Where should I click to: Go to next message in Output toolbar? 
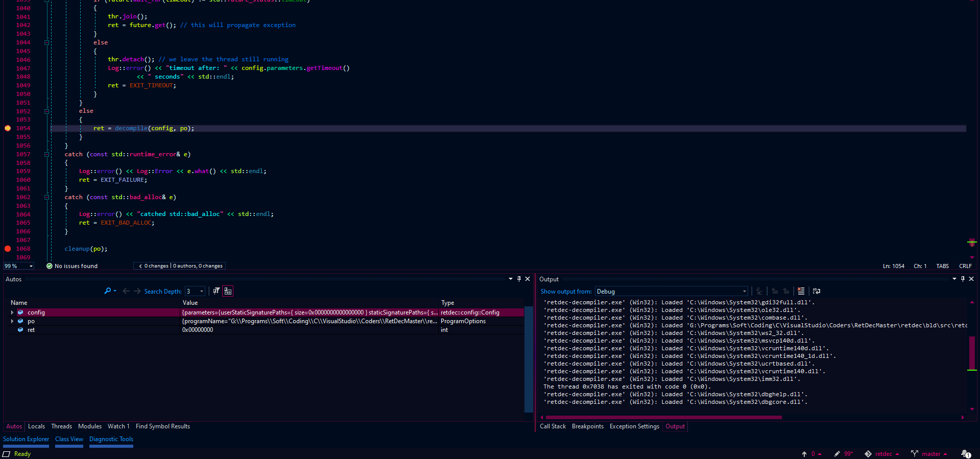tap(786, 291)
